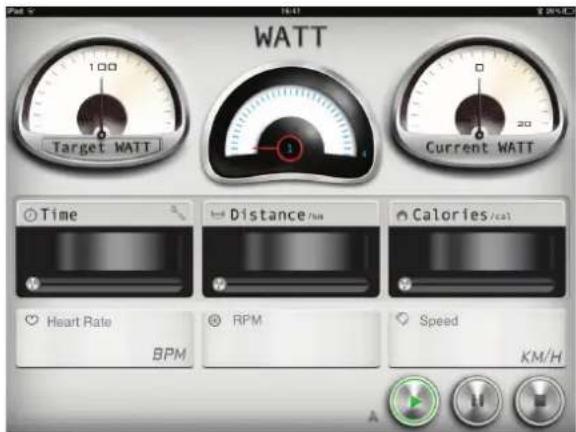Select the RPM readout panel
Viewport: 576px width, 432px height.
tap(291, 338)
